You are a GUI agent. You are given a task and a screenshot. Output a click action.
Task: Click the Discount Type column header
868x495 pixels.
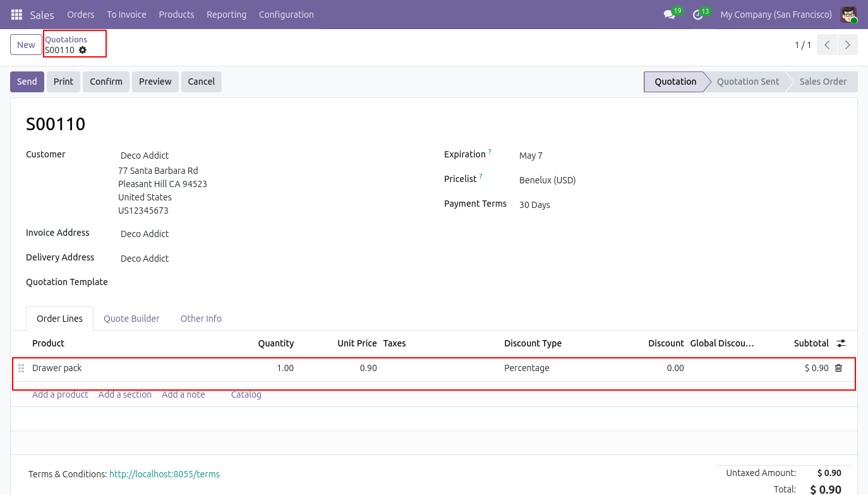(533, 343)
